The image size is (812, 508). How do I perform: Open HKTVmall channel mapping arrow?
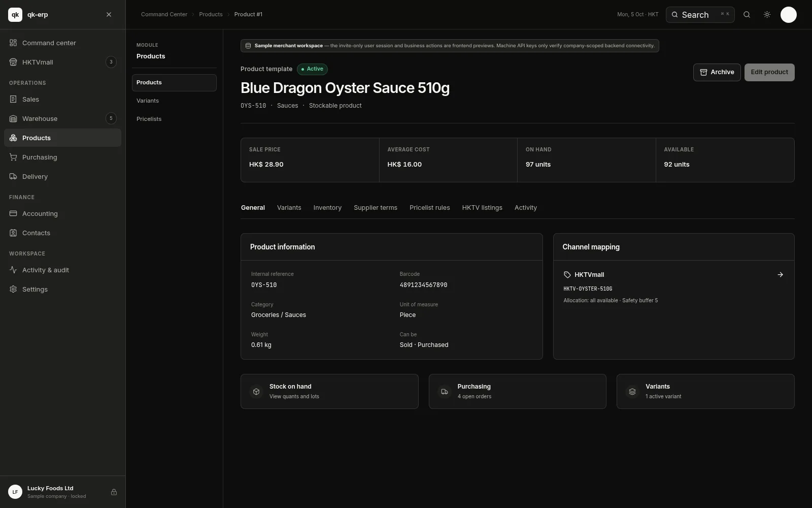[x=781, y=275]
